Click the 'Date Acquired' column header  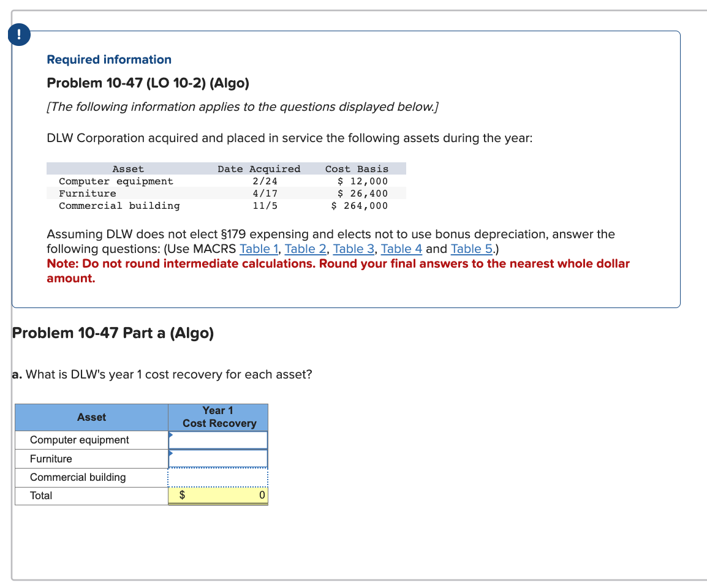[259, 168]
